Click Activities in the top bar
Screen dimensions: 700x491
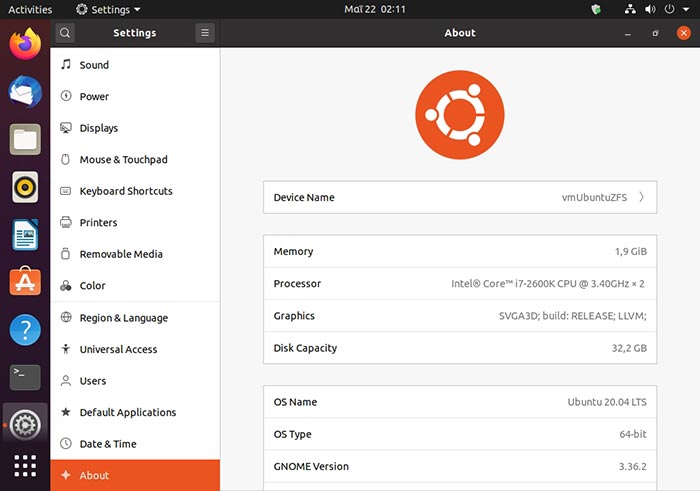click(x=30, y=9)
